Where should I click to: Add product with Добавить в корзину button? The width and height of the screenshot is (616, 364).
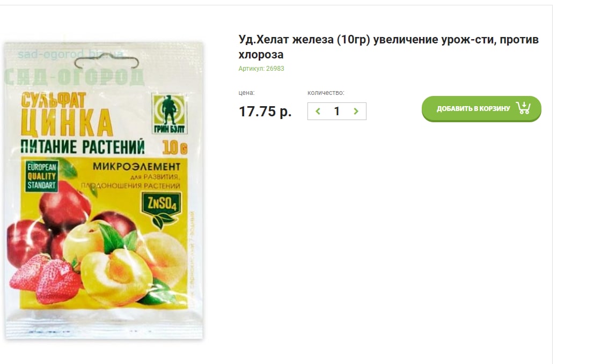coord(481,109)
